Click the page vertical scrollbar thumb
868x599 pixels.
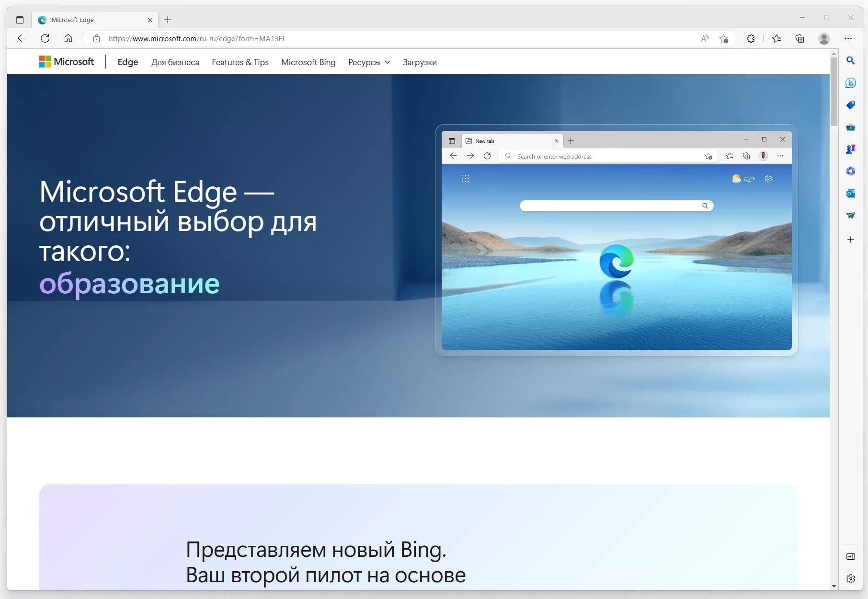(834, 92)
